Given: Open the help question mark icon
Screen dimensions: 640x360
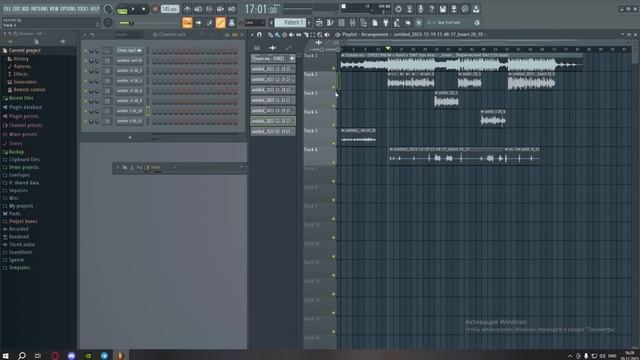Looking at the screenshot, I should click(431, 9).
